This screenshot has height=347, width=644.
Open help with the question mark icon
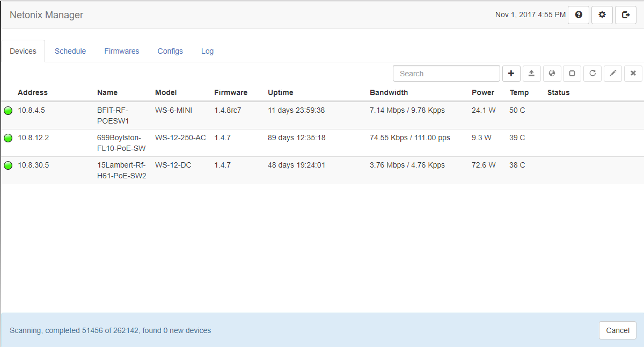(579, 15)
